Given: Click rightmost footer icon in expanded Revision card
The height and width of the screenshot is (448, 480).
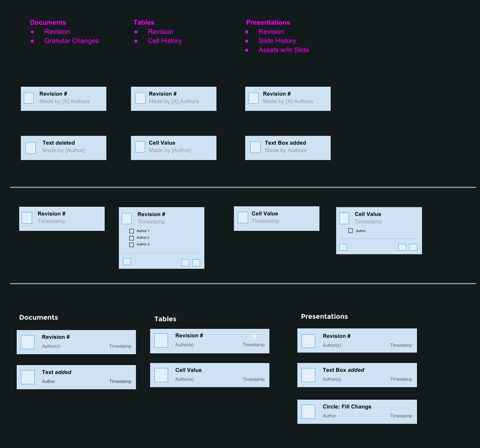Looking at the screenshot, I should click(x=196, y=263).
